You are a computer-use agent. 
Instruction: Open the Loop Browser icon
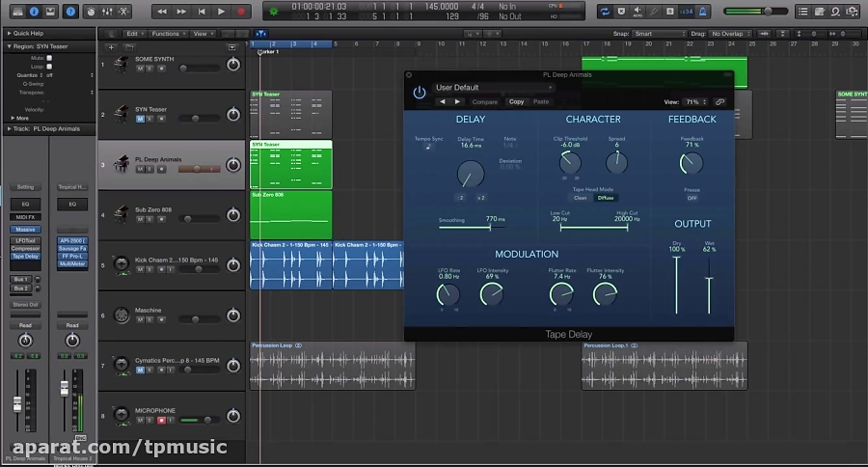click(x=835, y=11)
